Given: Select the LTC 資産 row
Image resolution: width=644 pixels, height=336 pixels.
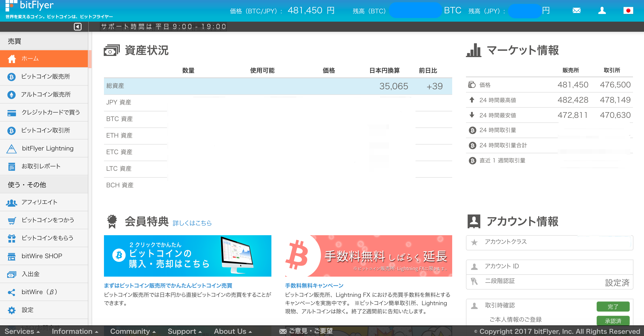Looking at the screenshot, I should click(x=278, y=169).
